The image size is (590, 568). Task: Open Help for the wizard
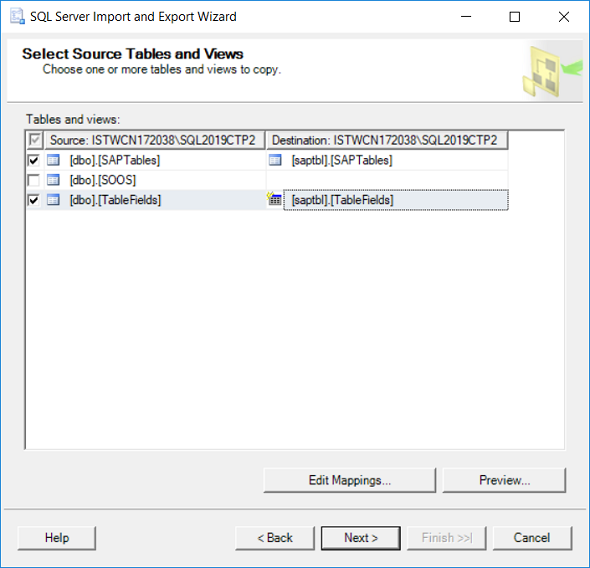56,538
